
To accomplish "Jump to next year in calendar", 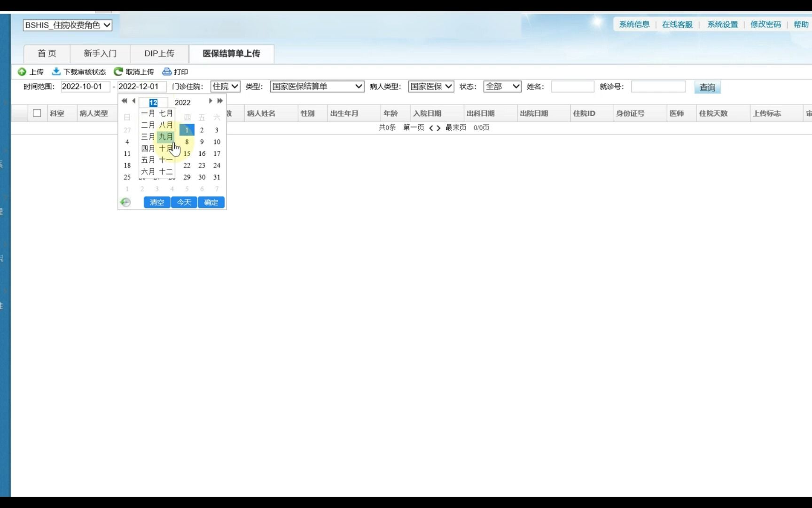I will (220, 101).
